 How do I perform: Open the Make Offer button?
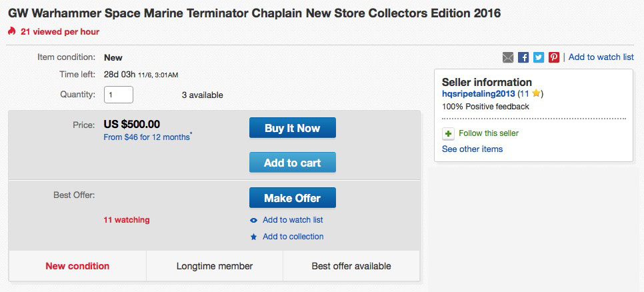pos(293,198)
